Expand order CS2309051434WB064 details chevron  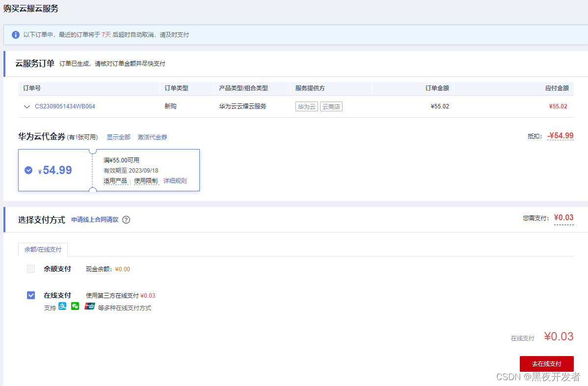27,107
